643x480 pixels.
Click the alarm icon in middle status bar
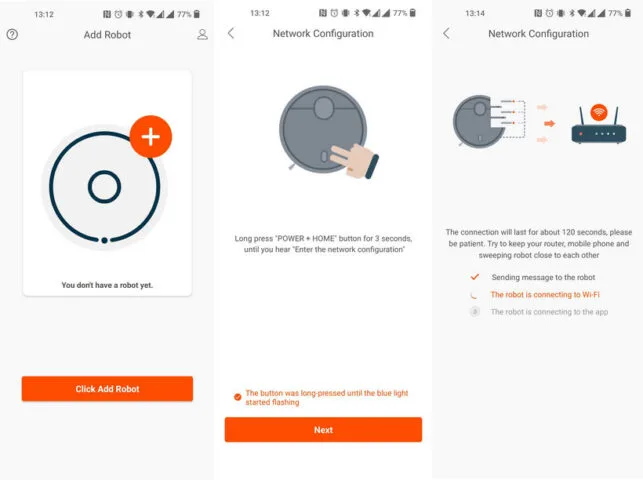tap(334, 13)
